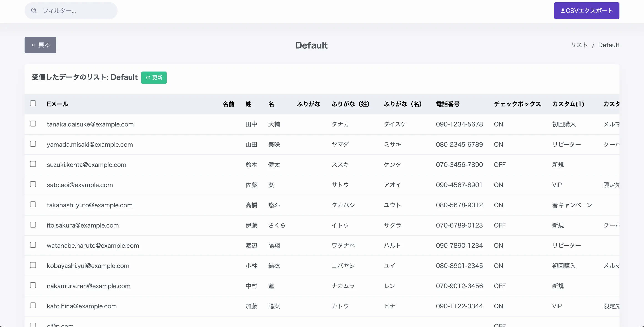
Task: Go back using the 戻る button
Action: pyautogui.click(x=40, y=45)
